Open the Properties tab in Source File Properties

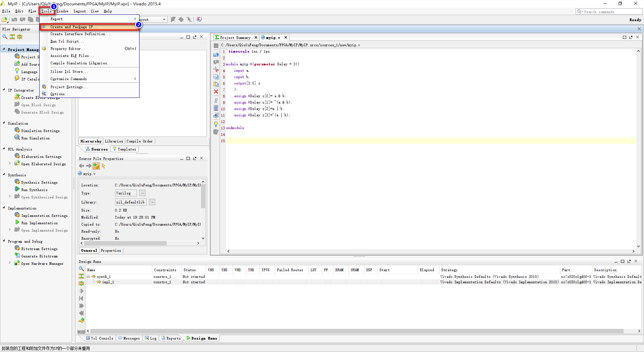pyautogui.click(x=111, y=250)
